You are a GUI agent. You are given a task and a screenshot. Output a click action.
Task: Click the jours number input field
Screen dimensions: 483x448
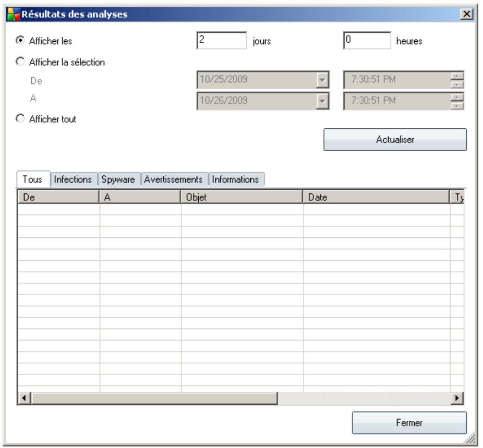[x=222, y=40]
